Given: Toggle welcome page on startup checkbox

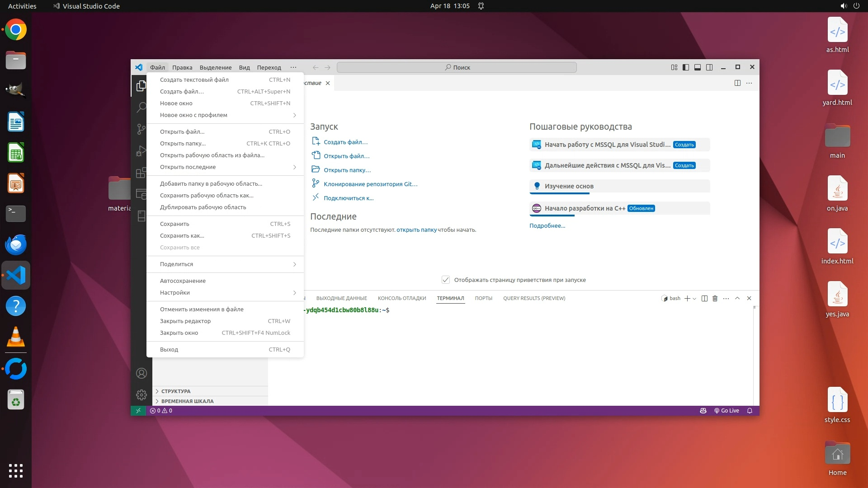Looking at the screenshot, I should tap(445, 280).
